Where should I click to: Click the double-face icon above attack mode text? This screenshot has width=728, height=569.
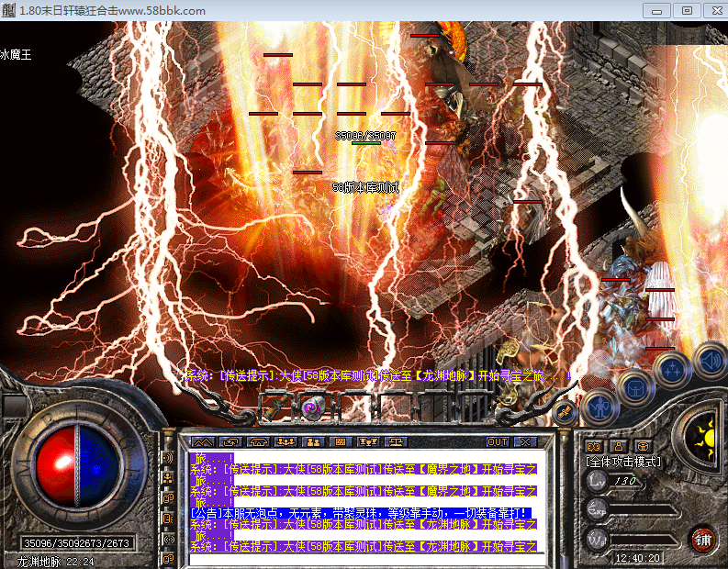594,446
